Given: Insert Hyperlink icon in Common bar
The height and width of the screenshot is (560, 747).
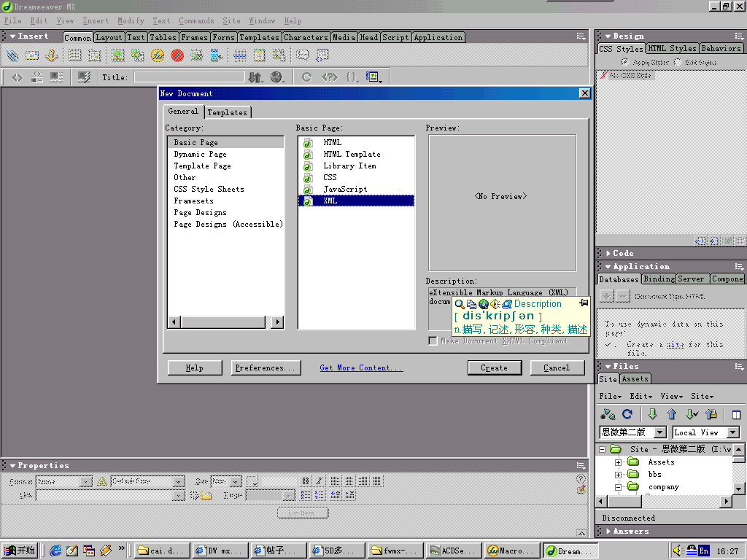Looking at the screenshot, I should point(13,55).
